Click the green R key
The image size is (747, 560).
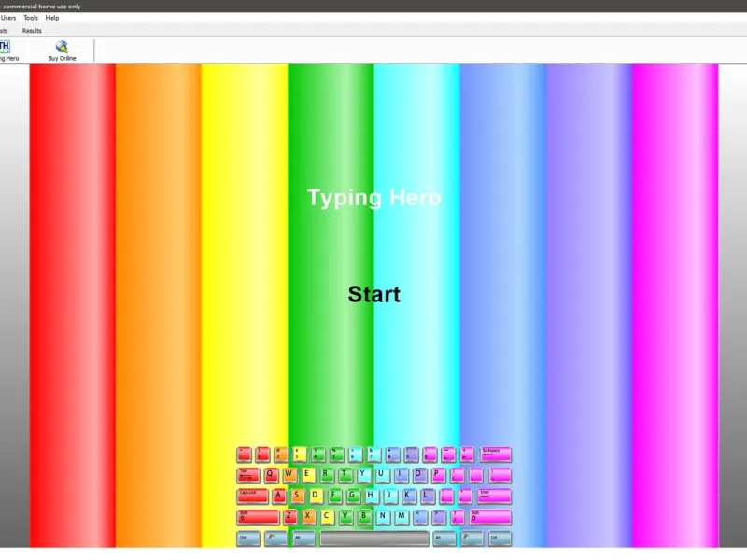(326, 475)
